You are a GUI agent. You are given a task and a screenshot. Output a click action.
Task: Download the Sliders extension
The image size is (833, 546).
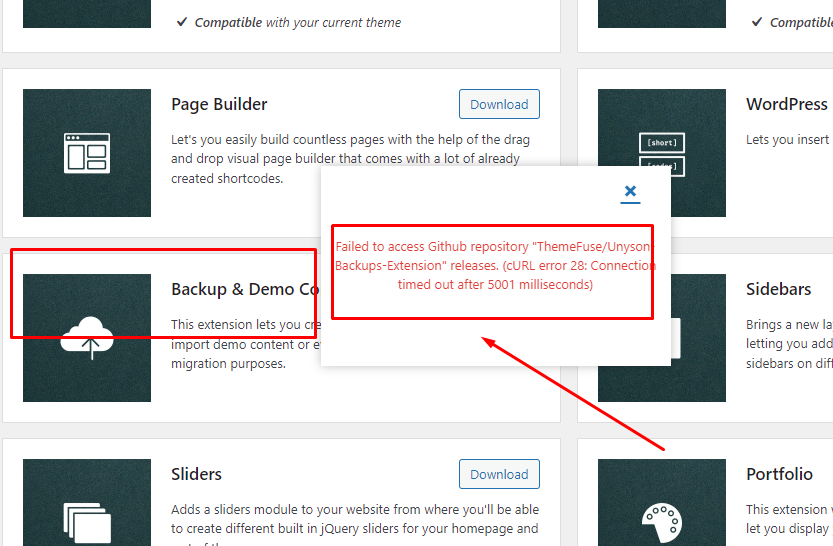pyautogui.click(x=499, y=474)
